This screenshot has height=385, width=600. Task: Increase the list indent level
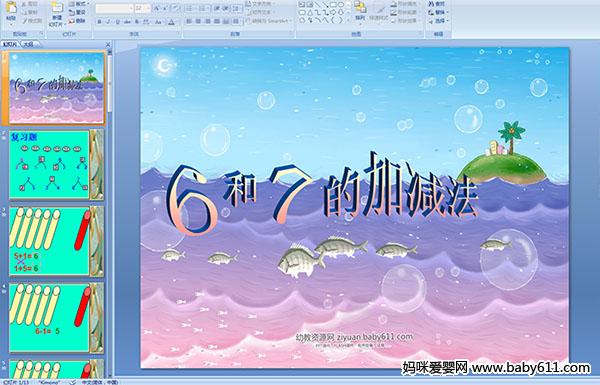pyautogui.click(x=226, y=8)
